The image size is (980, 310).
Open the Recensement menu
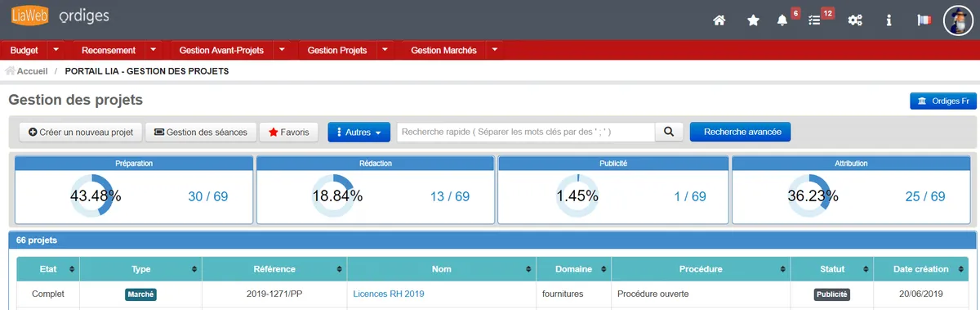109,50
